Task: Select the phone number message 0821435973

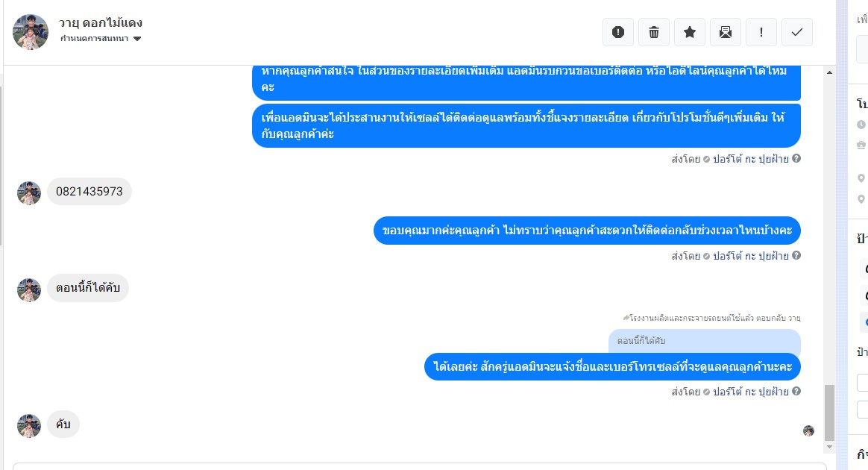Action: coord(89,192)
